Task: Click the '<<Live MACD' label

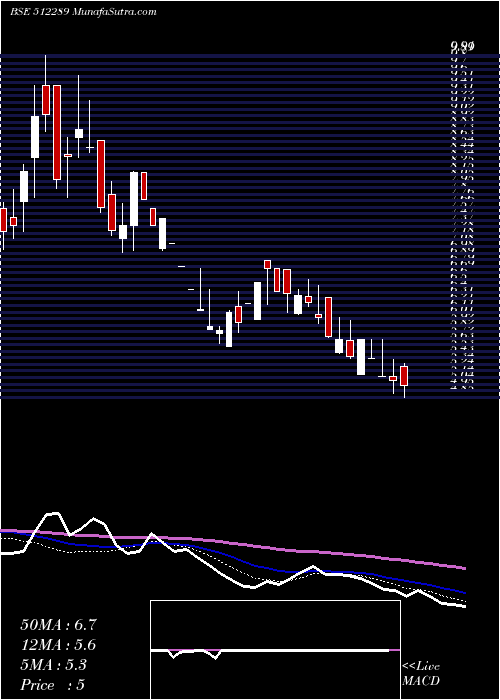Action: (421, 674)
